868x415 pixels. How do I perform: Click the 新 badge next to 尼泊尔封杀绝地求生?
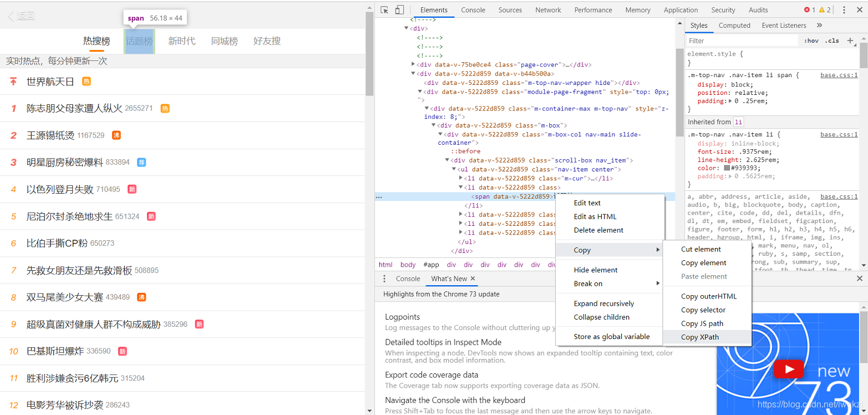(x=151, y=216)
